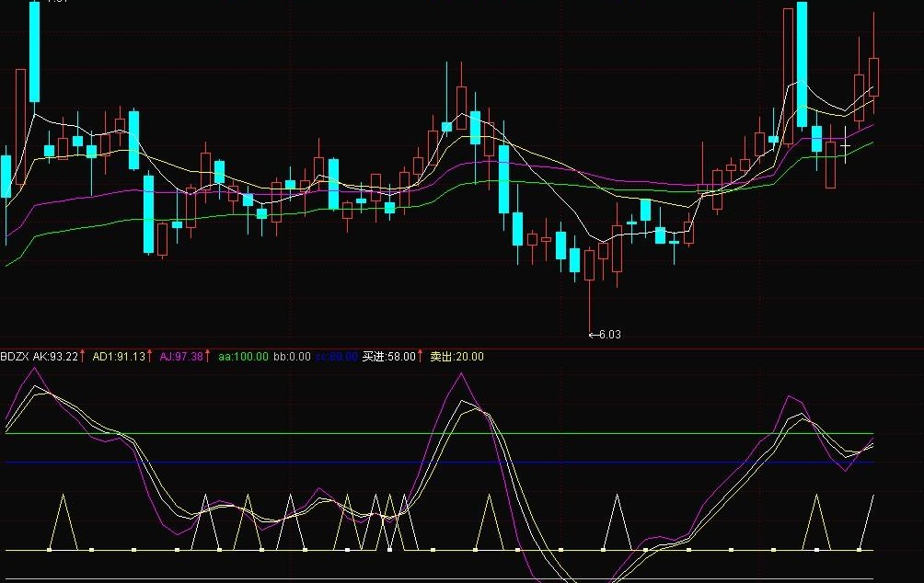This screenshot has height=583, width=924.
Task: Click the red up arrow after AD1:91.13
Action: click(149, 356)
